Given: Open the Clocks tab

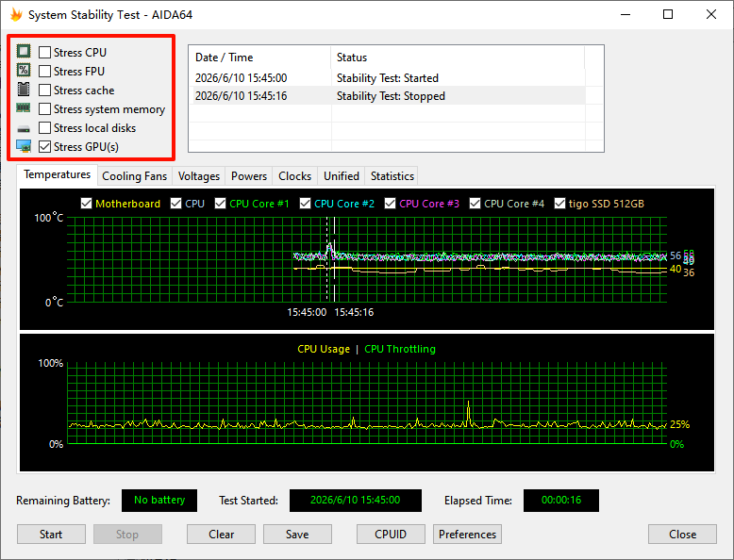Looking at the screenshot, I should (x=294, y=176).
